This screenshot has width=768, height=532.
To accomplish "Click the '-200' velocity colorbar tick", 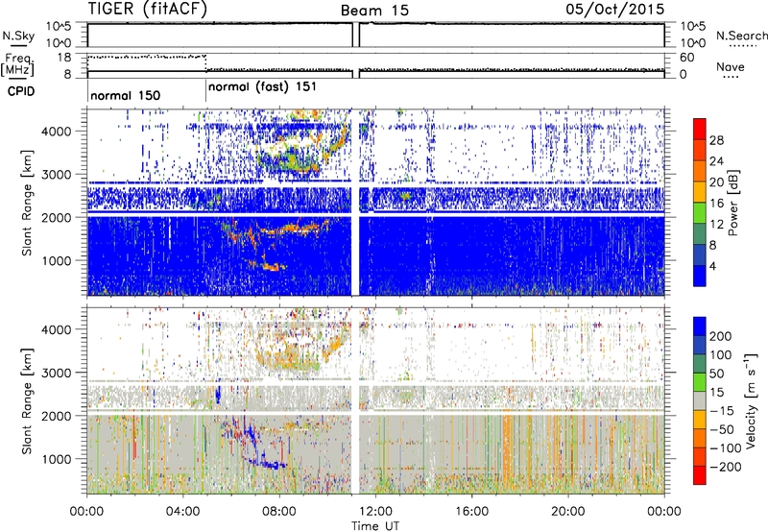I will pyautogui.click(x=725, y=467).
